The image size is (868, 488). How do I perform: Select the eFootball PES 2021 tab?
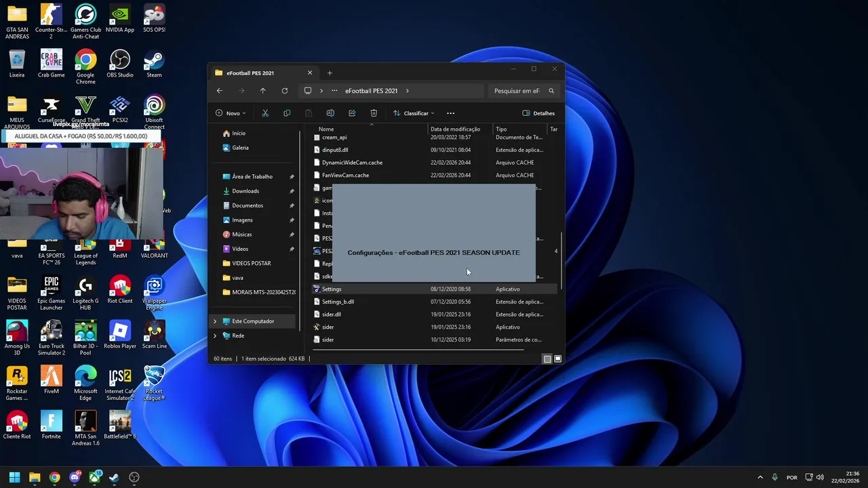(263, 73)
